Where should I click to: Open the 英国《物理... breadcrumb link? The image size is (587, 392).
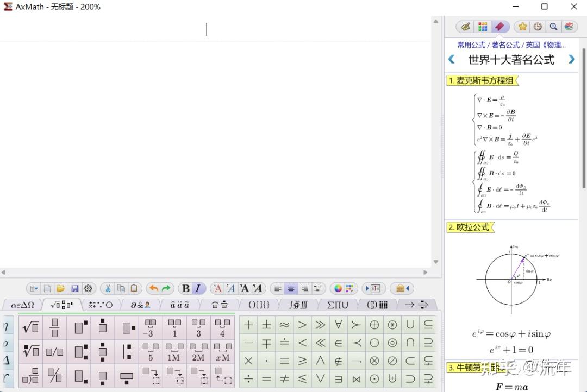(546, 45)
